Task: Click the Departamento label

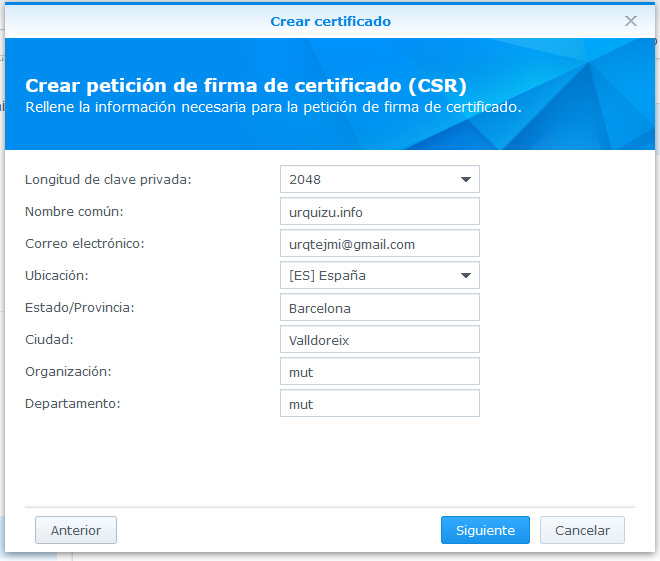Action: (72, 404)
